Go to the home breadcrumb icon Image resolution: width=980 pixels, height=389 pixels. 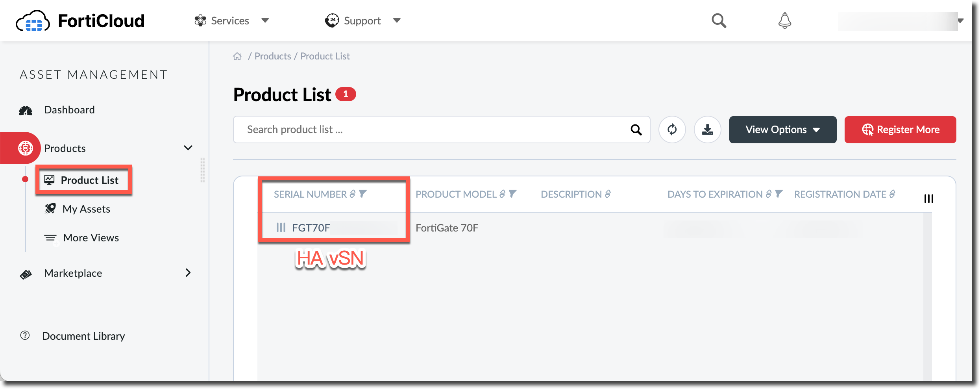[237, 56]
